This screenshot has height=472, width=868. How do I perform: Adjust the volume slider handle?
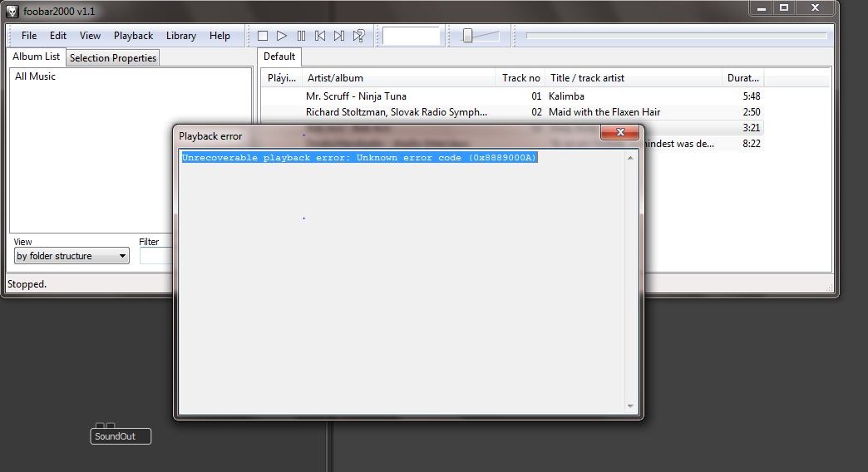(468, 36)
